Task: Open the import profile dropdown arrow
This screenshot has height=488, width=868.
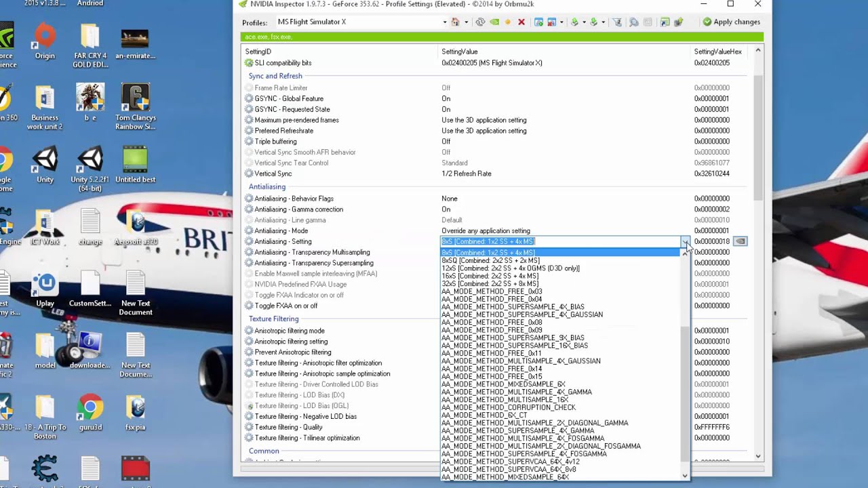Action: 603,22
